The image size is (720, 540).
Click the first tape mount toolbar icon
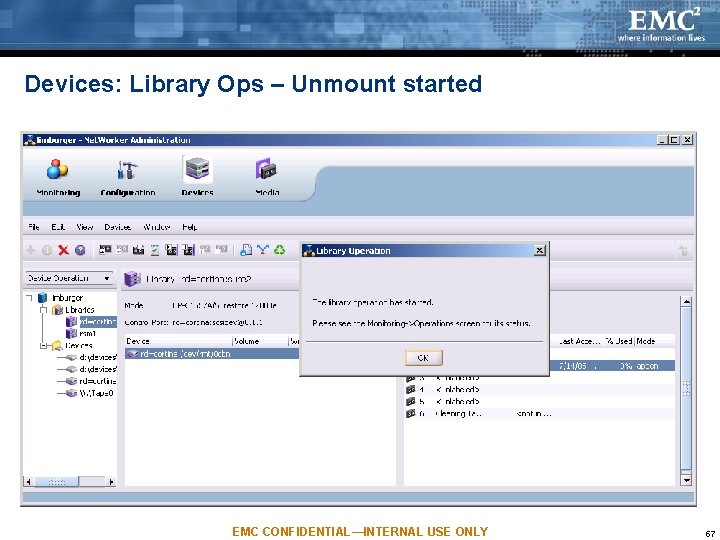click(x=105, y=250)
